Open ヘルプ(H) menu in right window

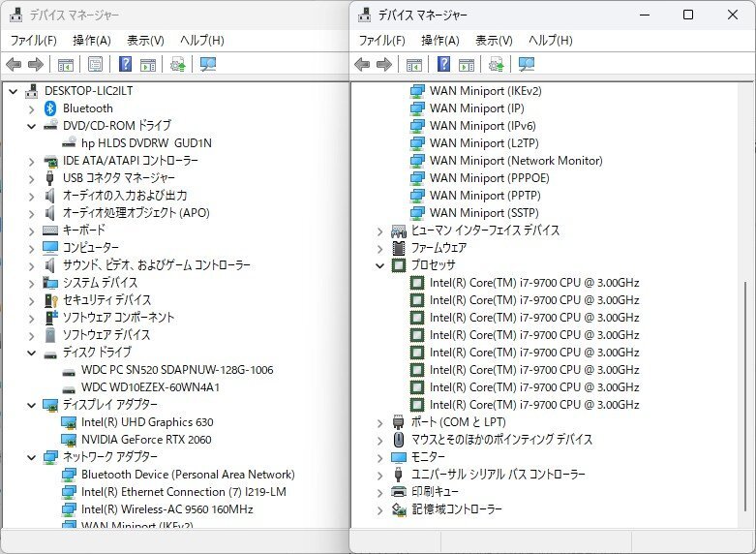550,41
